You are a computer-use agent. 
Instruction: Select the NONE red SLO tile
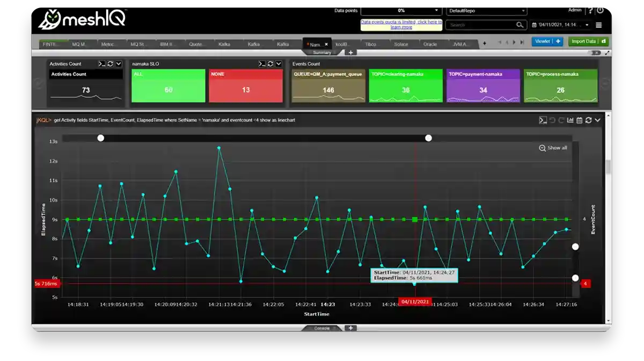(x=246, y=85)
